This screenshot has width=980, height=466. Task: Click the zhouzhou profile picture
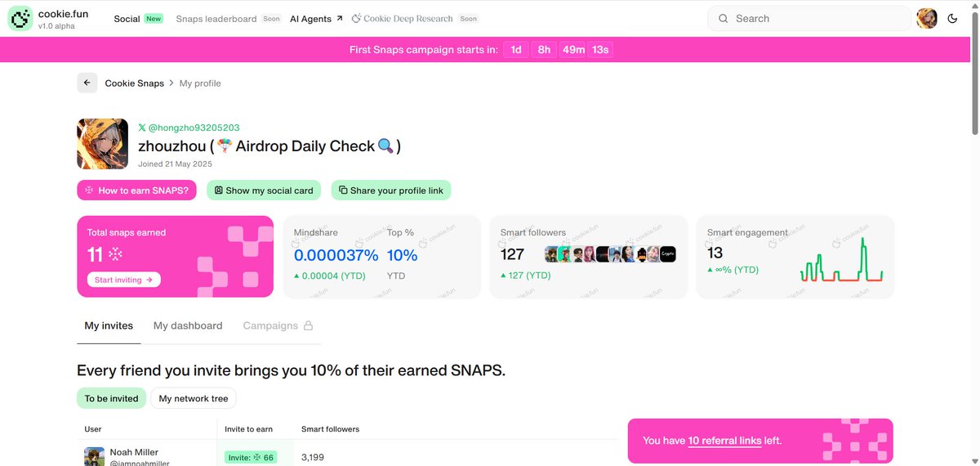tap(103, 144)
